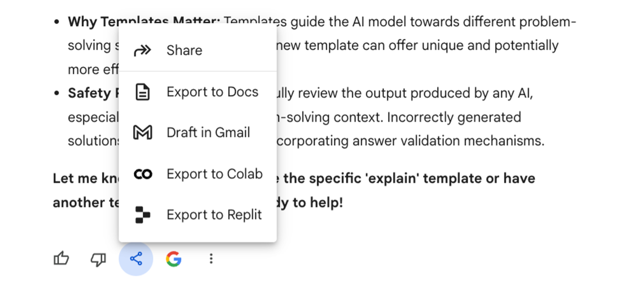Image resolution: width=644 pixels, height=295 pixels.
Task: Choose Draft in Gmail option
Action: pos(198,132)
